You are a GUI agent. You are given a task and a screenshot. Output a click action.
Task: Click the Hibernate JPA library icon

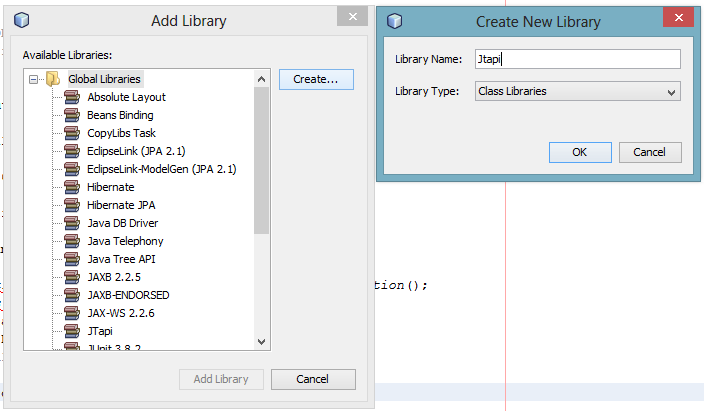pyautogui.click(x=72, y=205)
